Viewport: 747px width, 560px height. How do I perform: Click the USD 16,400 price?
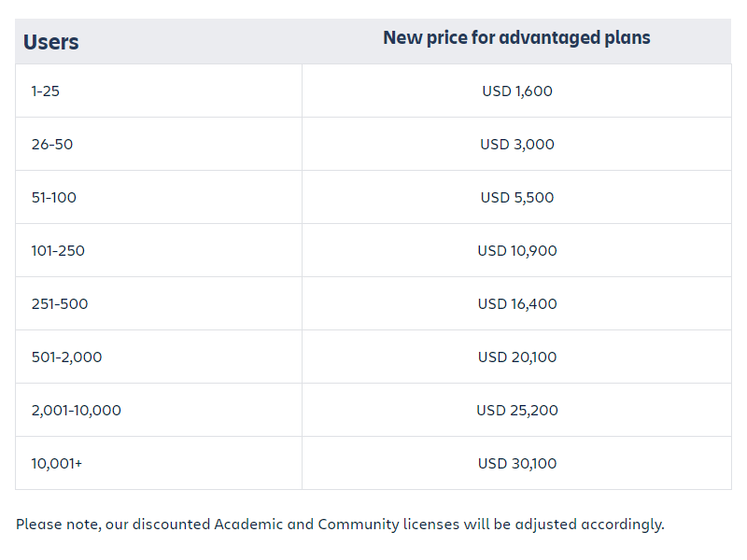pyautogui.click(x=517, y=304)
